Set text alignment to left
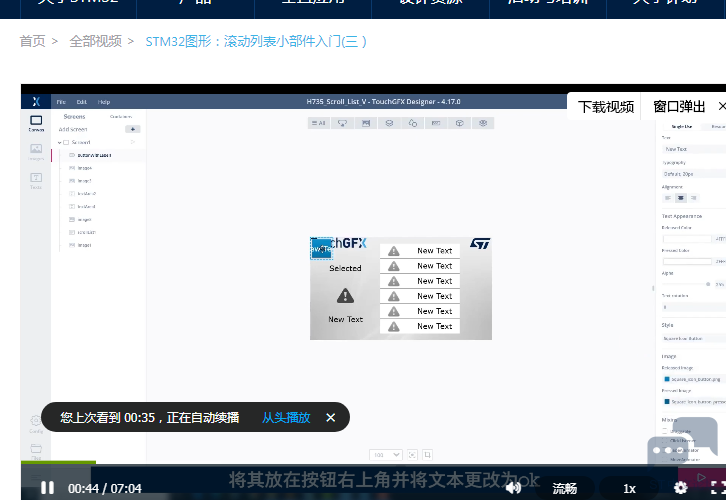 (668, 198)
